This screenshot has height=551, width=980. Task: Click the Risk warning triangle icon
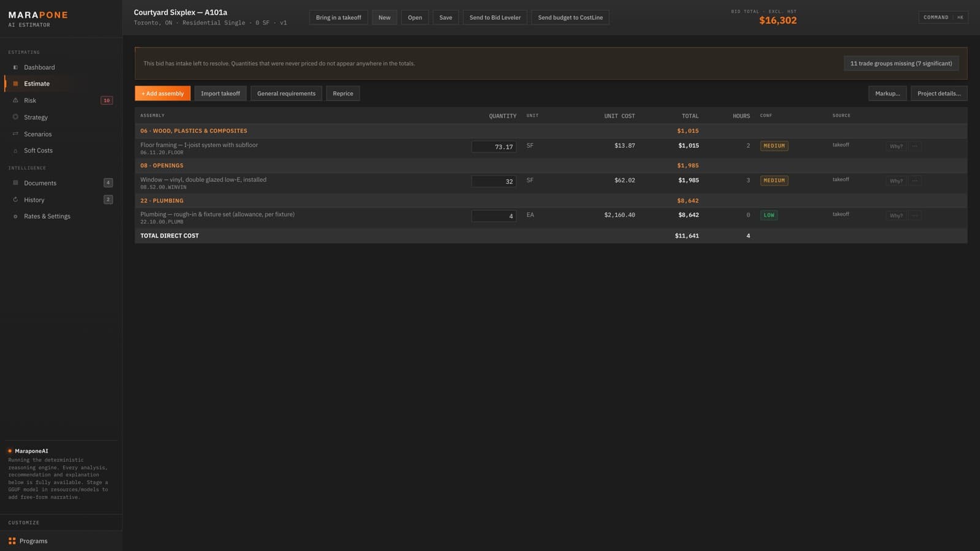[x=15, y=100]
